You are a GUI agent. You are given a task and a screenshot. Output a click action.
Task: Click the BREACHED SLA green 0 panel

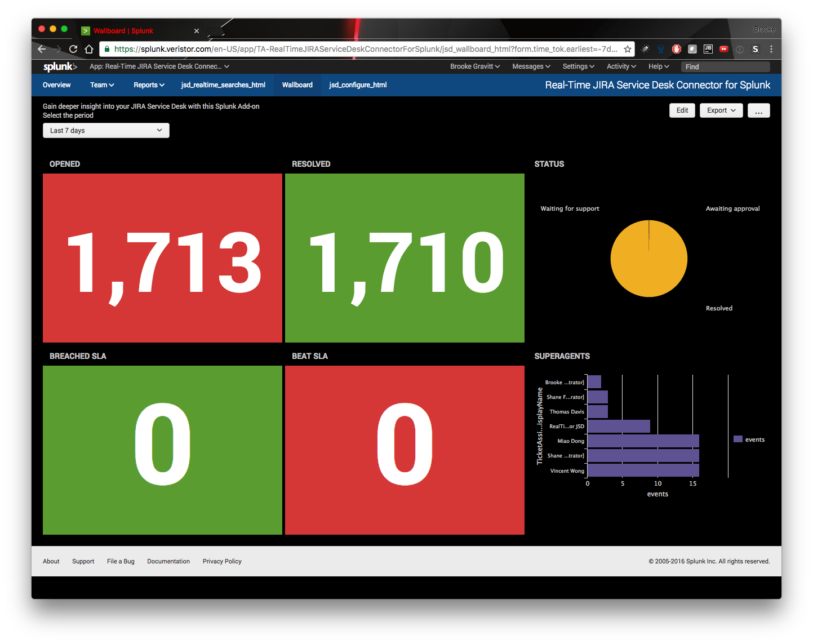tap(162, 450)
